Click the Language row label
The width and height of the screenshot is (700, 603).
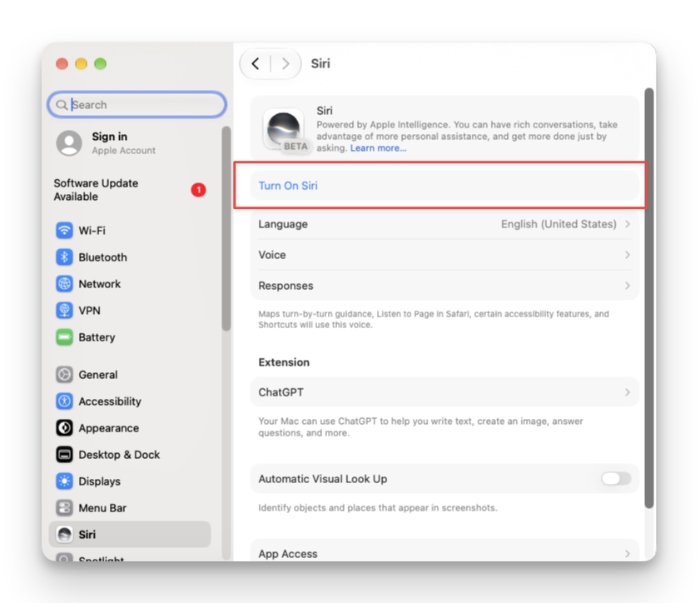283,224
